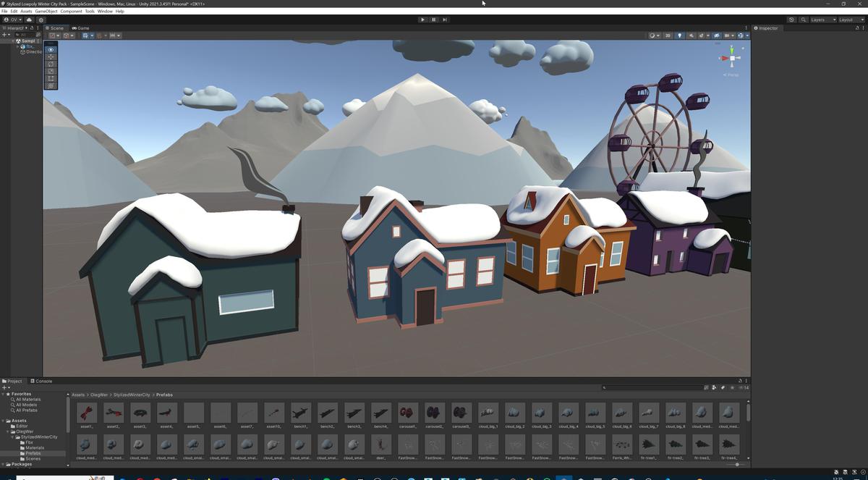This screenshot has width=868, height=480.
Task: Click the Project panel search field
Action: [x=652, y=388]
